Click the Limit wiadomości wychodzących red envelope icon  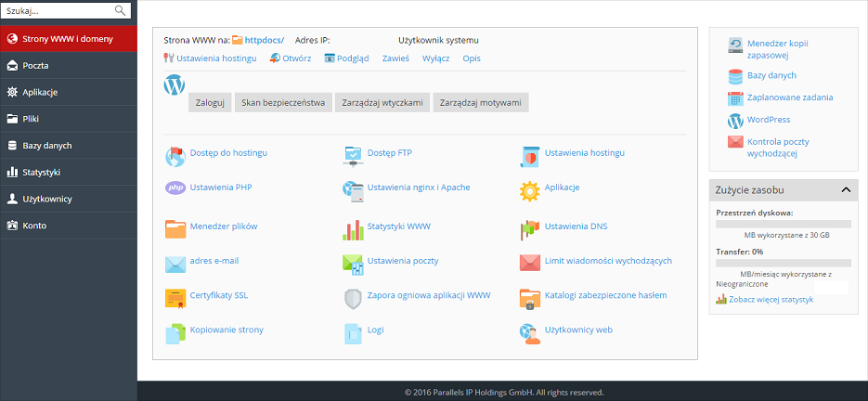tap(530, 263)
